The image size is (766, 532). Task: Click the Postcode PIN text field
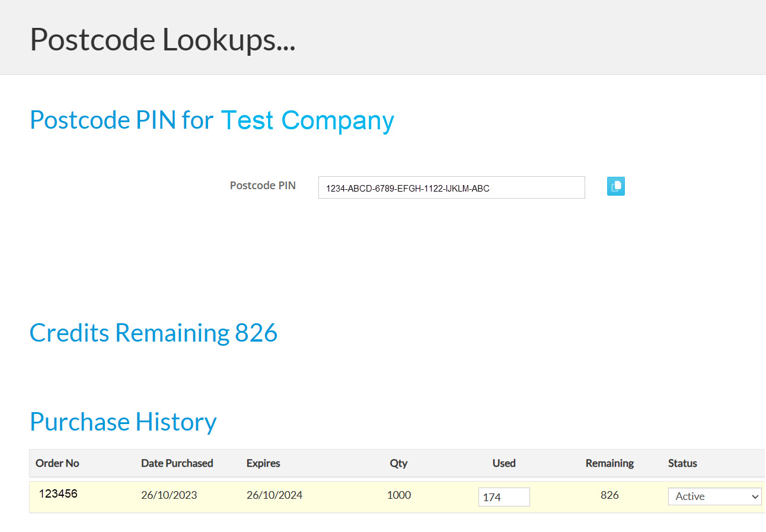click(x=451, y=188)
